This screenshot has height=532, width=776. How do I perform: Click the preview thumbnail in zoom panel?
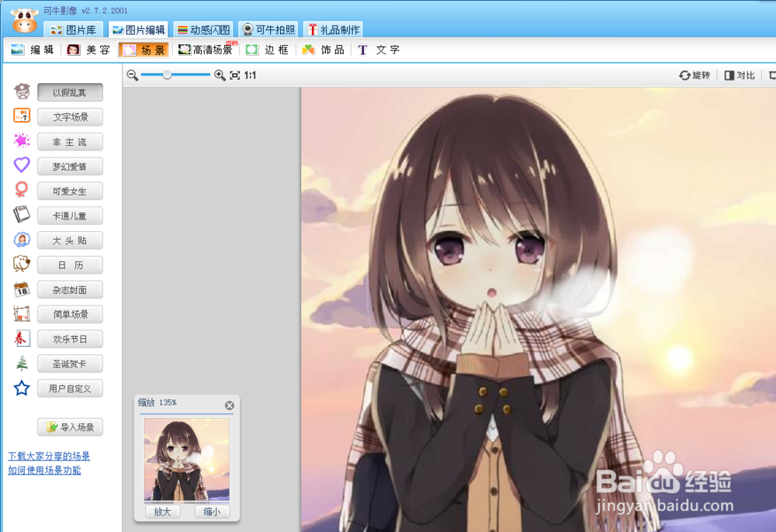(186, 460)
